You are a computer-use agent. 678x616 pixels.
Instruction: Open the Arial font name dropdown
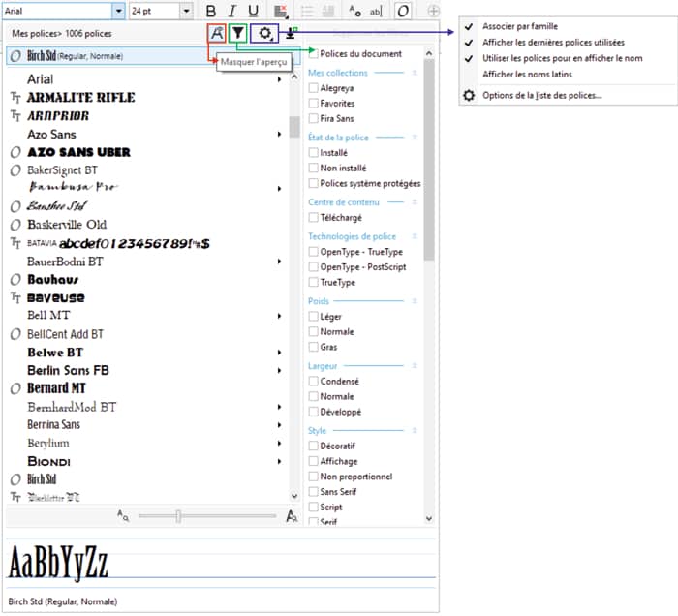(118, 11)
